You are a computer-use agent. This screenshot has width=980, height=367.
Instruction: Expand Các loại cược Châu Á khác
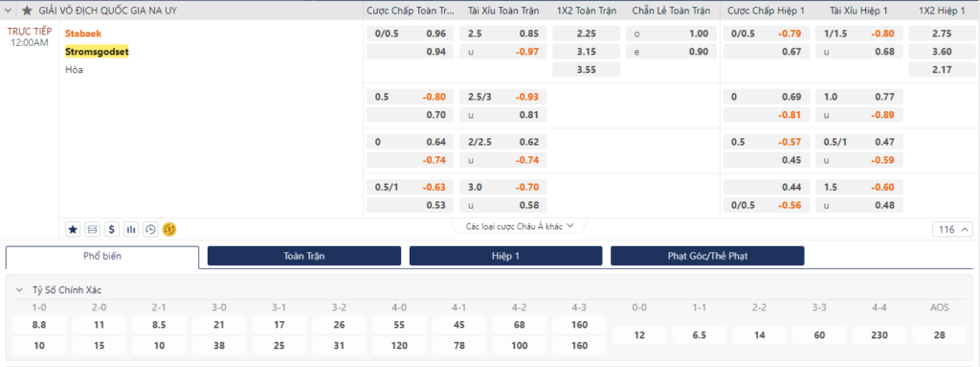pyautogui.click(x=520, y=227)
